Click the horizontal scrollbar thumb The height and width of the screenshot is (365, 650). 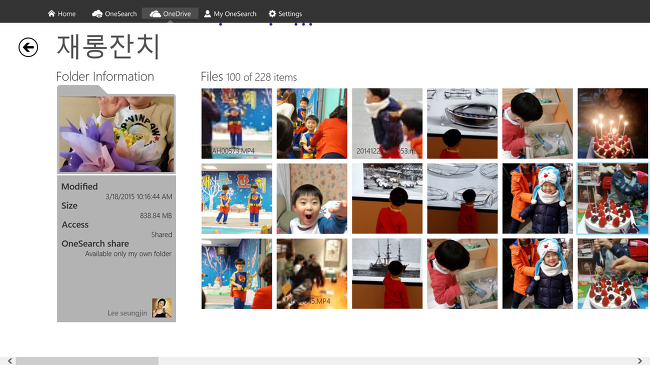coord(87,361)
